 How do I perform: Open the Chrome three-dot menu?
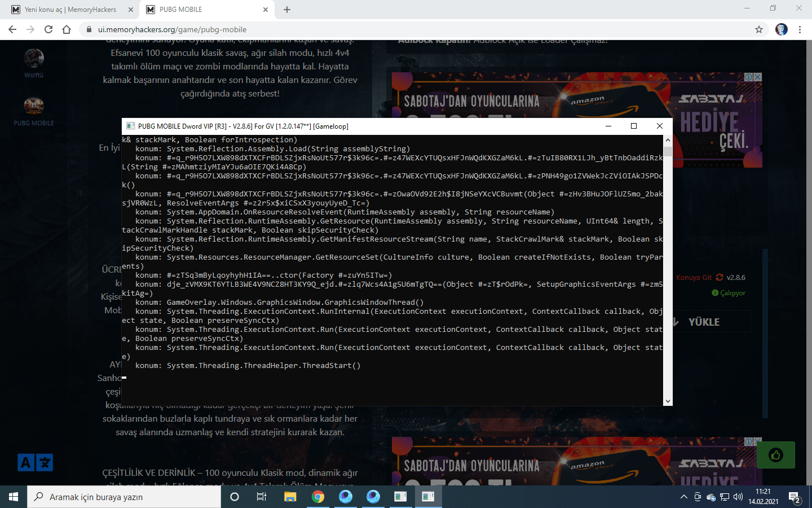800,29
